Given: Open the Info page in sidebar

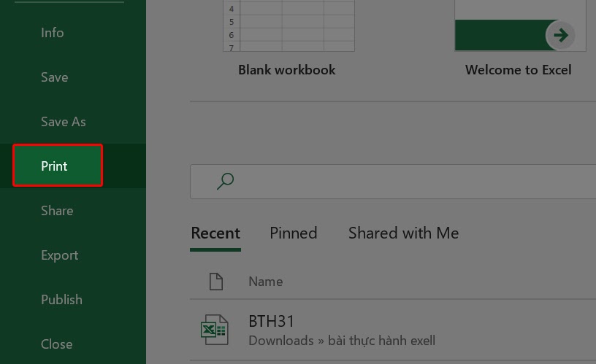Looking at the screenshot, I should pos(52,33).
